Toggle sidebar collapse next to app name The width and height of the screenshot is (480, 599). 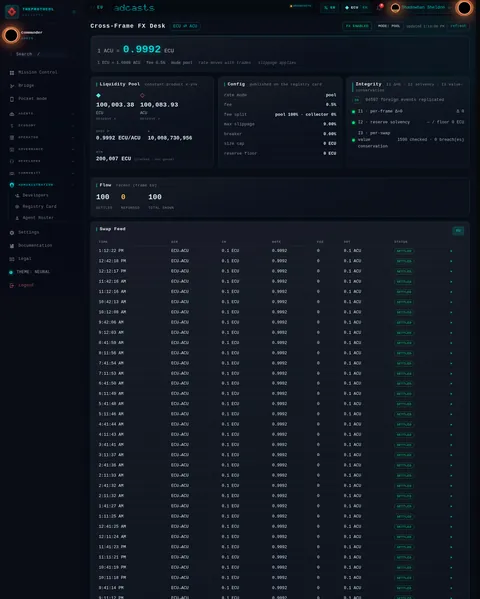(74, 12)
